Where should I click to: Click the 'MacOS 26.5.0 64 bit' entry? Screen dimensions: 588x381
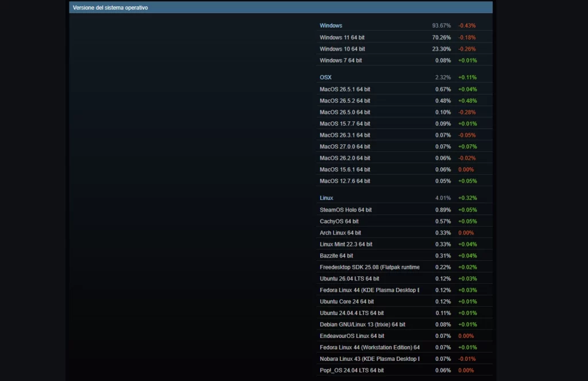[x=404, y=112]
